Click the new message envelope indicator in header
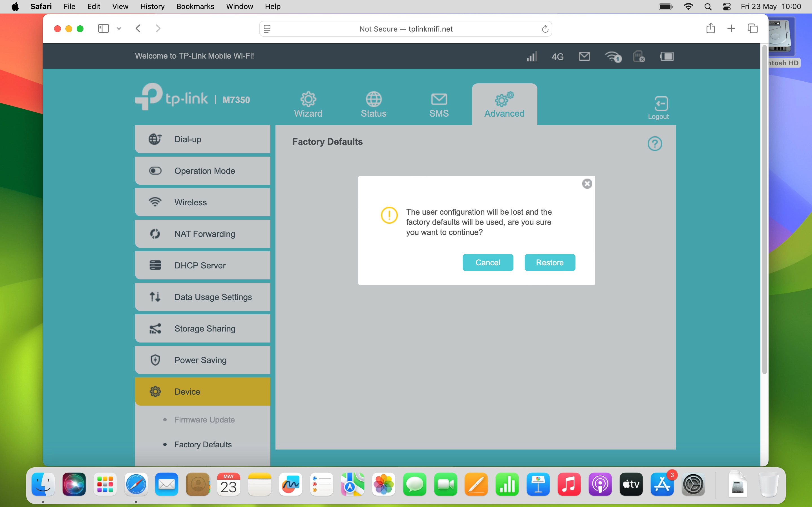The height and width of the screenshot is (507, 812). pos(584,56)
